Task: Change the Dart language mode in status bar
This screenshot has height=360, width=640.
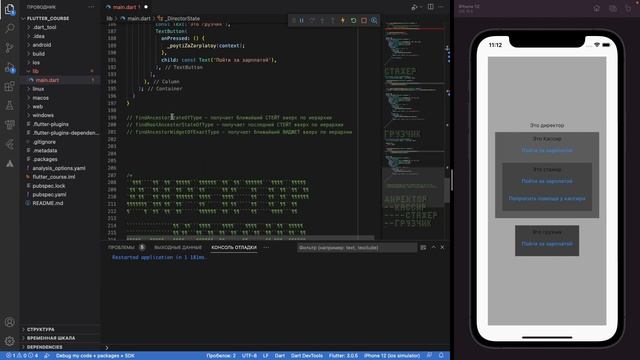Action: (x=280, y=356)
